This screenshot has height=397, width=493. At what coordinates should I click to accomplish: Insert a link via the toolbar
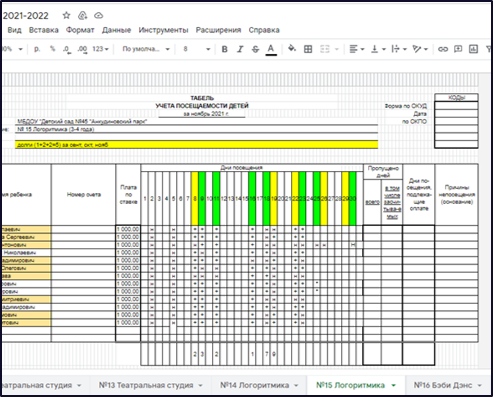pyautogui.click(x=443, y=49)
